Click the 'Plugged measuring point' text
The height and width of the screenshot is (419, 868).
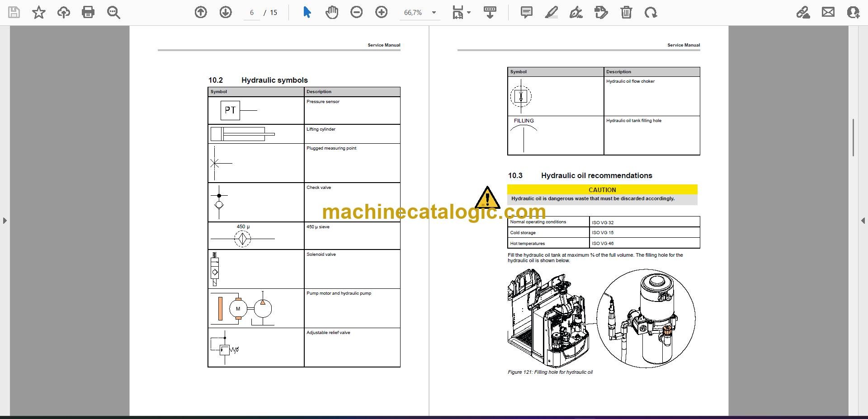331,148
